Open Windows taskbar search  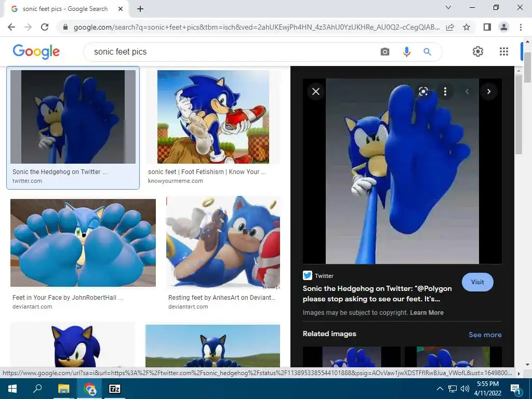pos(37,389)
